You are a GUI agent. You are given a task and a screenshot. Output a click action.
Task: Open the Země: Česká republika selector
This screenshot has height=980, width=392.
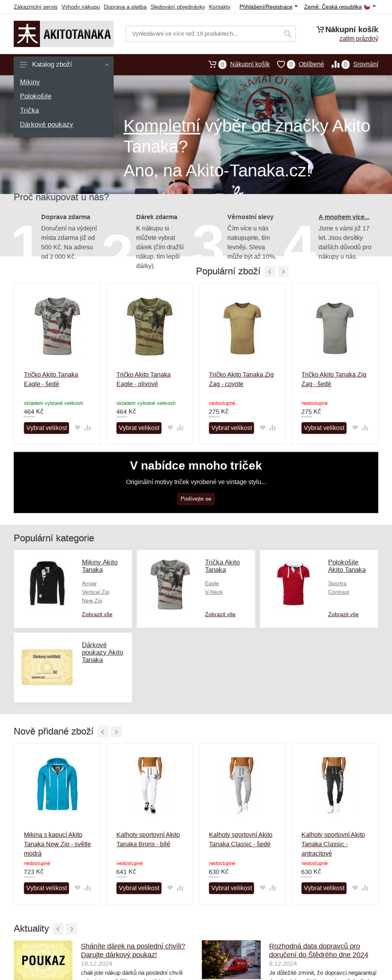(340, 7)
